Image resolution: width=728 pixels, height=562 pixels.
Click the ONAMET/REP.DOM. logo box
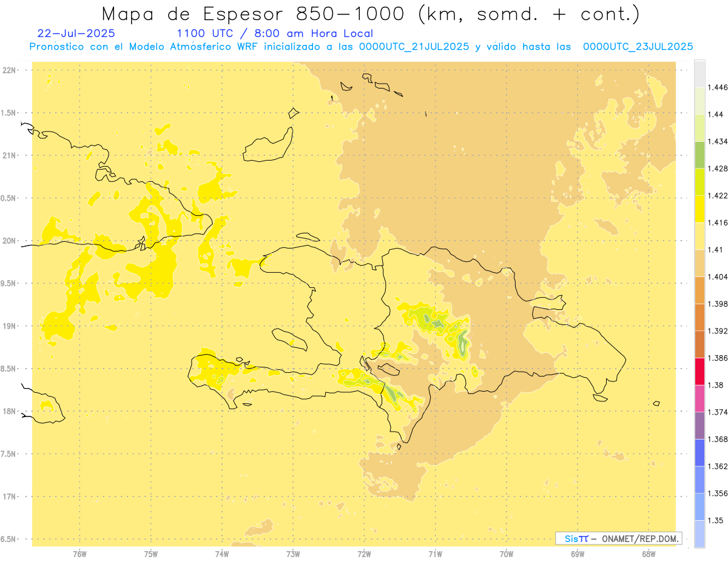tap(619, 538)
